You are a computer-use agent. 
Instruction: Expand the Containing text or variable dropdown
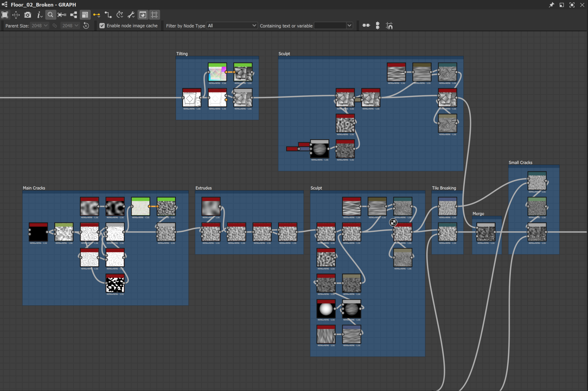click(x=349, y=26)
